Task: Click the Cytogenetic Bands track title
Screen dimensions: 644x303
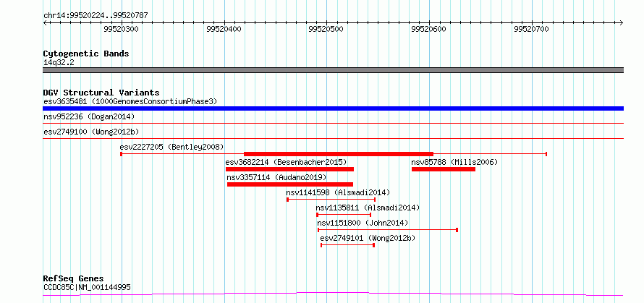Action: 86,54
